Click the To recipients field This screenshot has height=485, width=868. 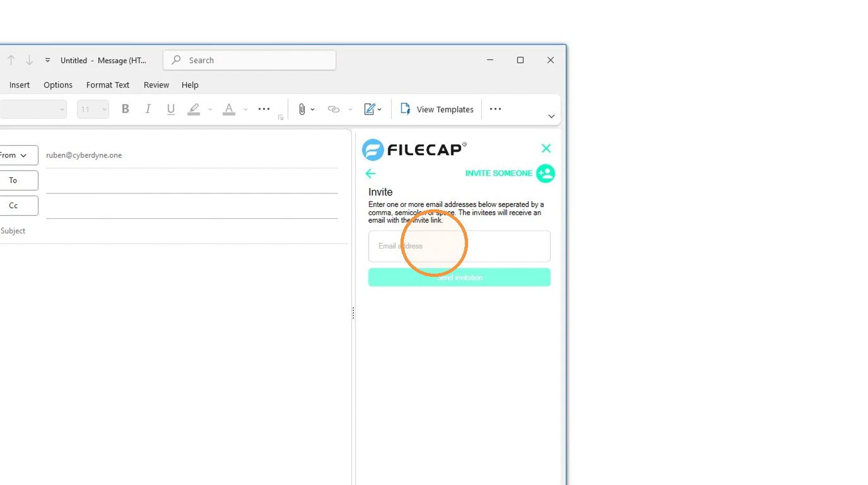coord(192,181)
